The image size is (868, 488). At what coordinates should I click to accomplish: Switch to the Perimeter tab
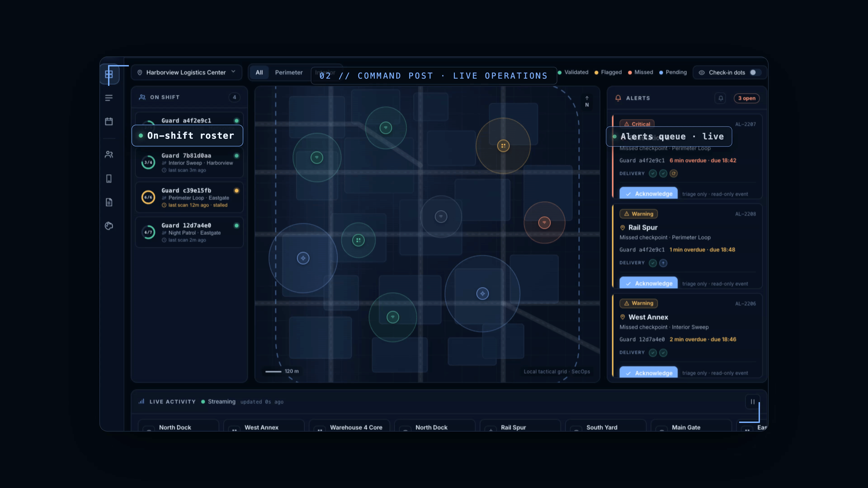click(x=288, y=72)
